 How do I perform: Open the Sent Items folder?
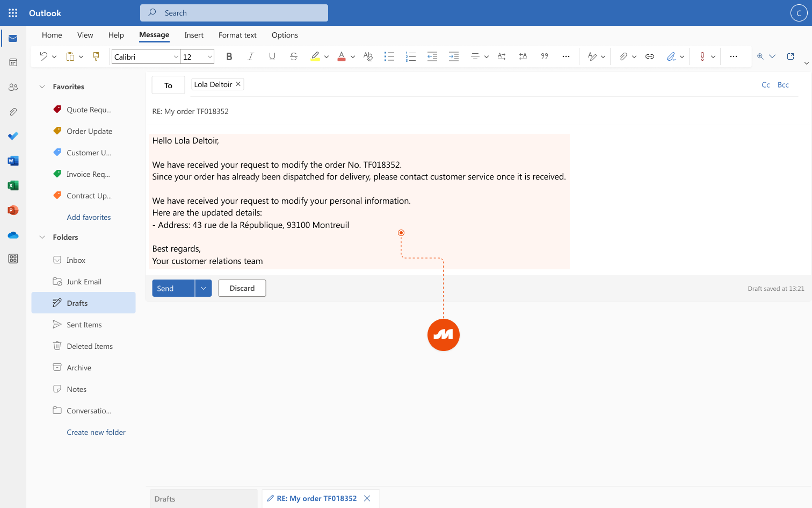[x=84, y=325]
